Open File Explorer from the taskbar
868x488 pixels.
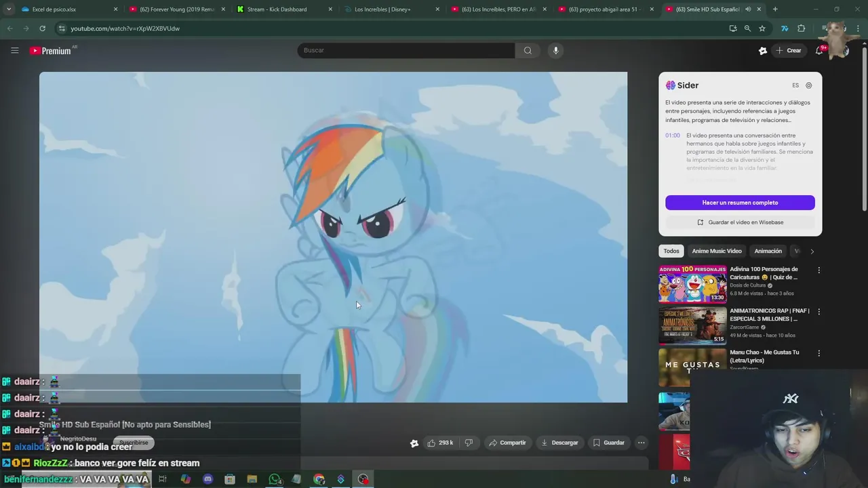(x=252, y=479)
